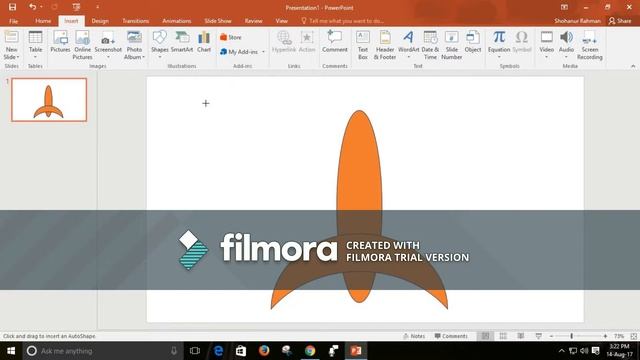Insert a SmartArt graphic
The width and height of the screenshot is (640, 360).
point(182,42)
